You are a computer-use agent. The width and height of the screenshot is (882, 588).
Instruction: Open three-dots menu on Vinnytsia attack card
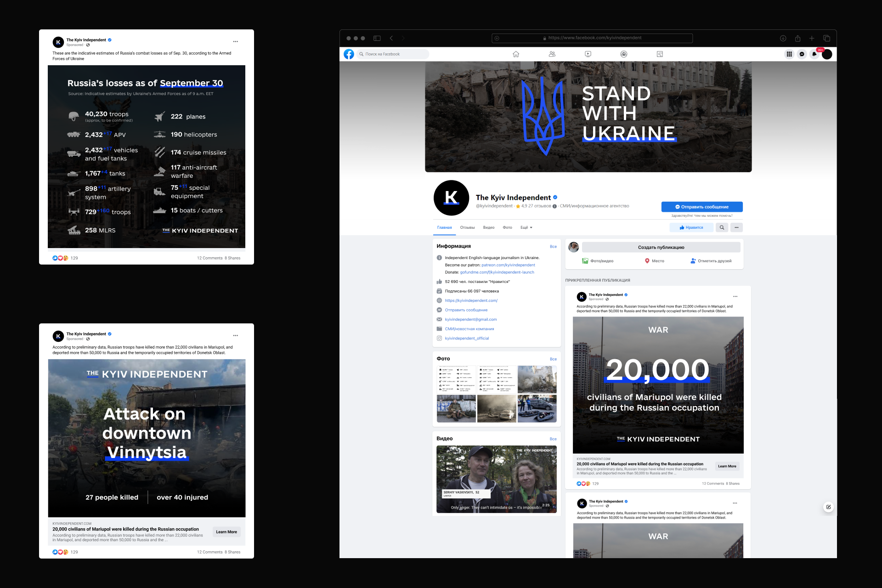(x=236, y=335)
